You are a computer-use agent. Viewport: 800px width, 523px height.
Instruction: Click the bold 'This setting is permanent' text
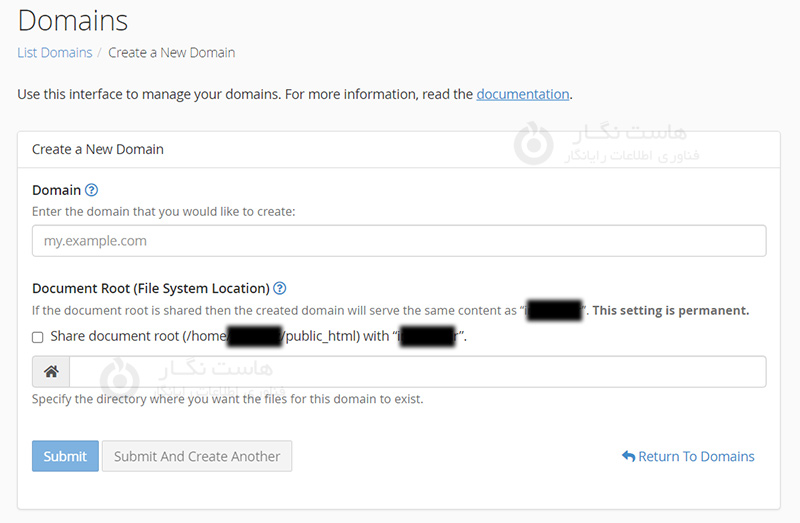click(x=671, y=311)
